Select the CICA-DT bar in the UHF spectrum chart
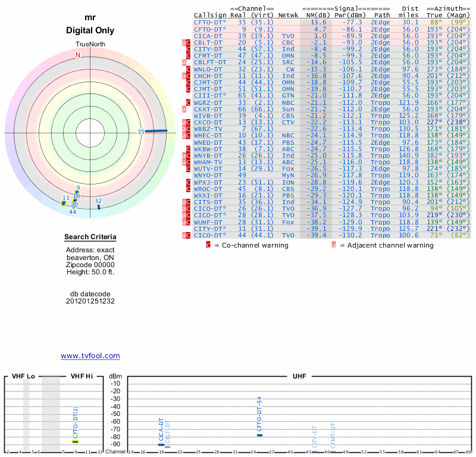The width and height of the screenshot is (476, 457). pyautogui.click(x=161, y=445)
